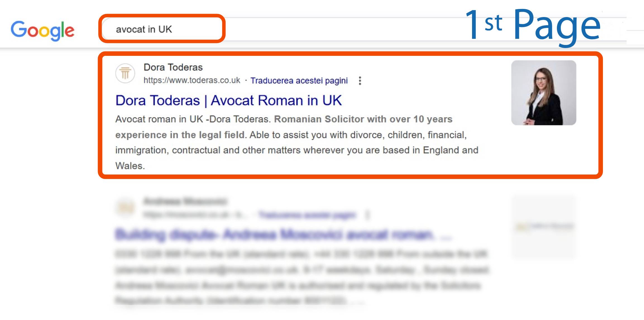644x320 pixels.
Task: Click the woman's portrait thumbnail
Action: [x=543, y=93]
